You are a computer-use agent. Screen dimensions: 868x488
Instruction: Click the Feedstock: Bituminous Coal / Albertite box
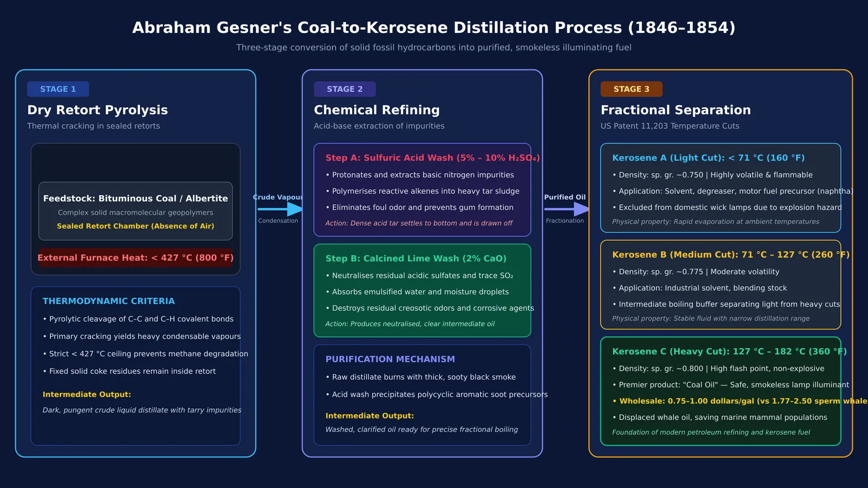136,211
